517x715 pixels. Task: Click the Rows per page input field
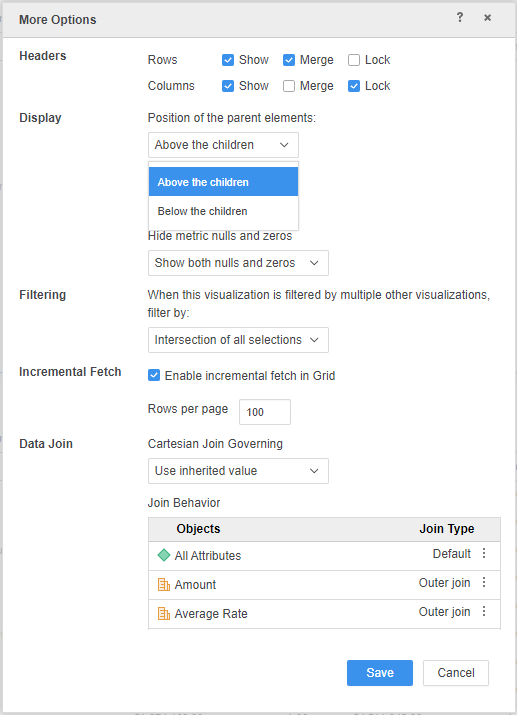click(x=265, y=412)
